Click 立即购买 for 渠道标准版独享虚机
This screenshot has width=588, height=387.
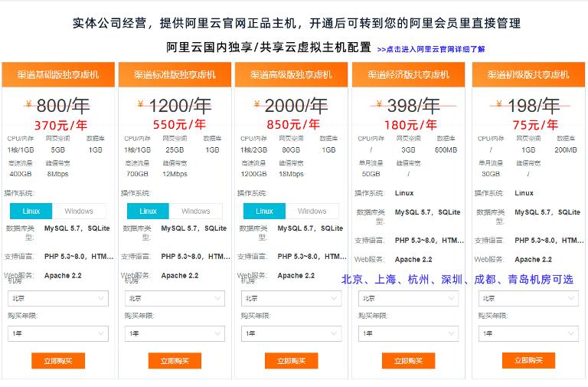[175, 361]
